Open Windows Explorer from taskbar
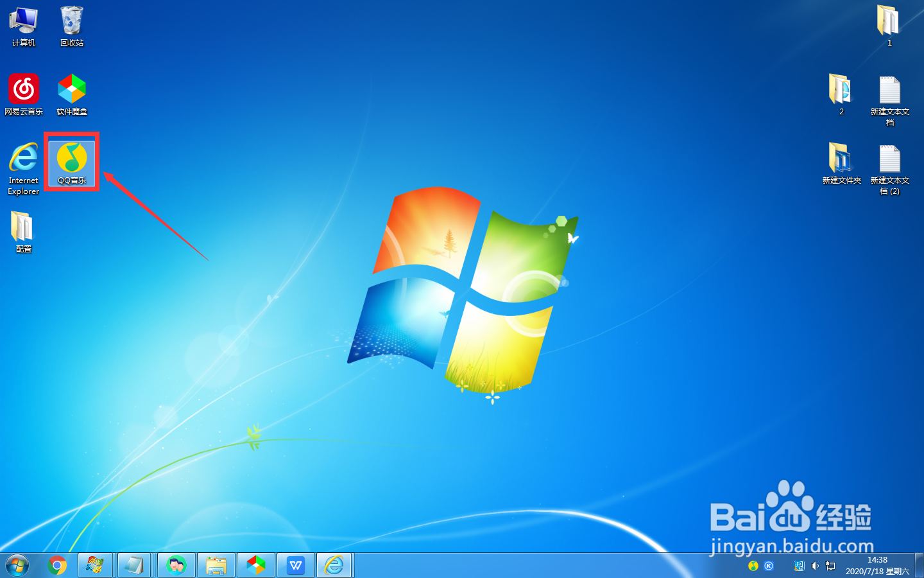Screen dimensions: 924x578 [x=216, y=566]
